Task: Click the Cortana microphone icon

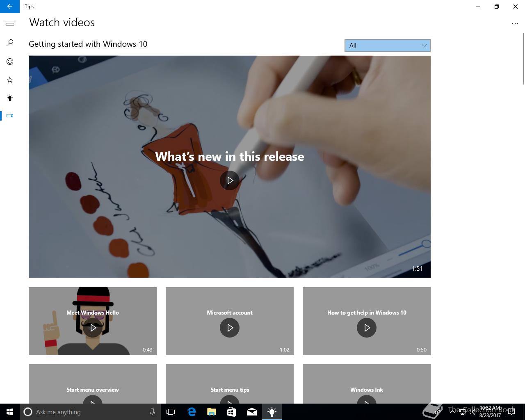Action: tap(152, 412)
